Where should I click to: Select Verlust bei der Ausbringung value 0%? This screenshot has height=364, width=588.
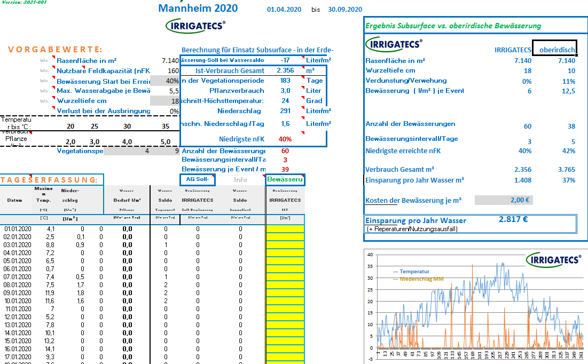tap(175, 112)
